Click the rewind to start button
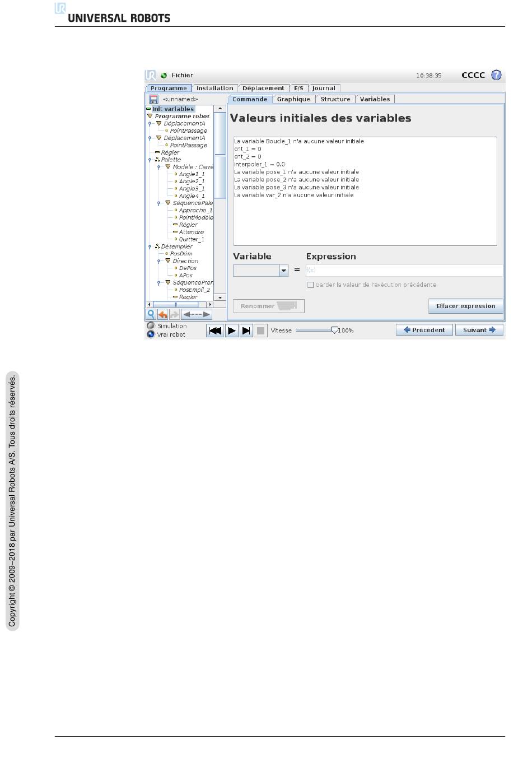 pos(215,331)
